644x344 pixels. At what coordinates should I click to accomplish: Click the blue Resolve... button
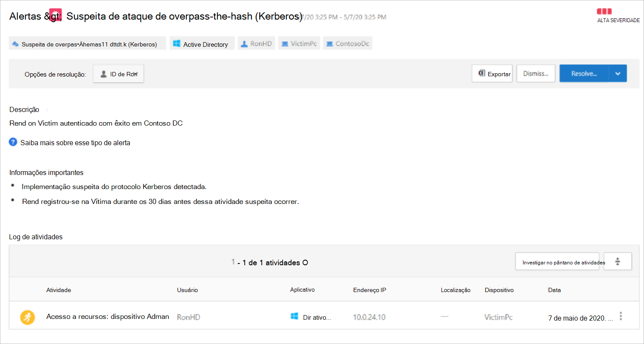[x=584, y=74]
